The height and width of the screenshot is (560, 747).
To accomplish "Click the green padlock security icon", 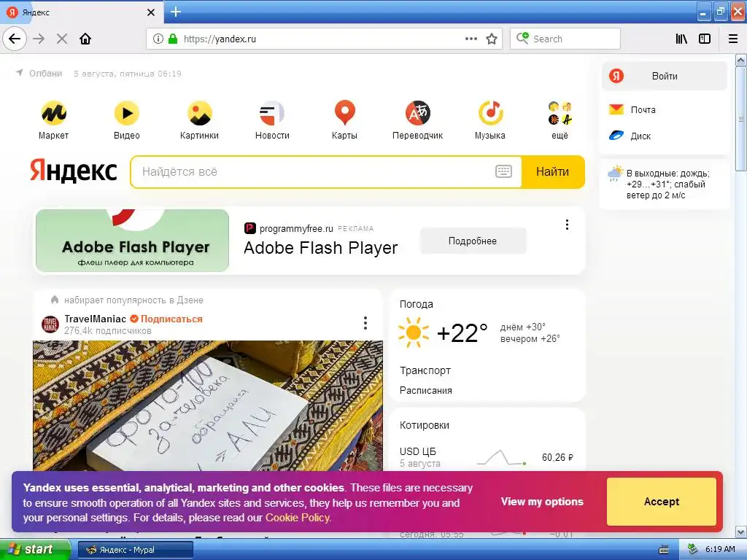I will [173, 39].
